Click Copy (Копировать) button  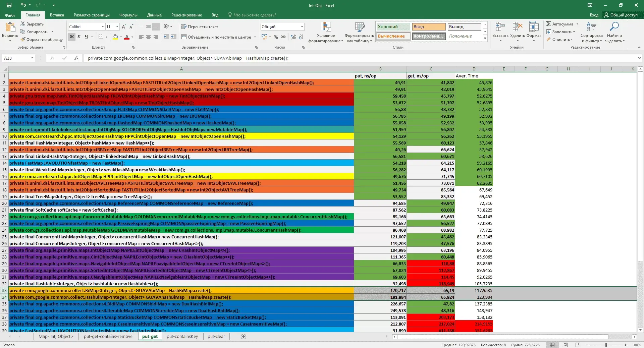(34, 32)
